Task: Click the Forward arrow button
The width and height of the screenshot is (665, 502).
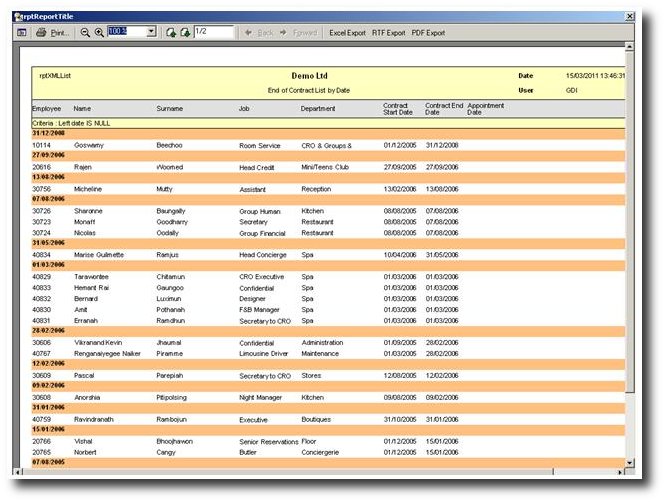Action: [302, 33]
